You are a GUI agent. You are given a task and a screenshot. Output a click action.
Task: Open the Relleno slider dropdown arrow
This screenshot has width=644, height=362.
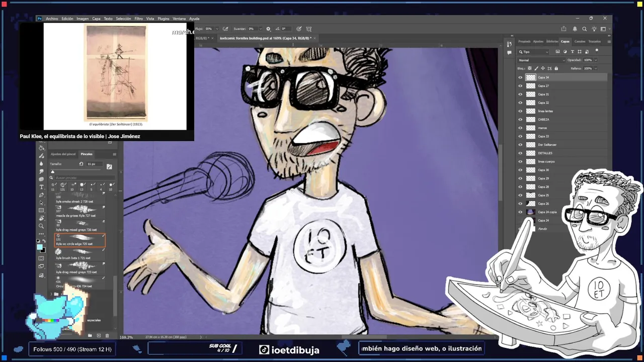(x=596, y=68)
